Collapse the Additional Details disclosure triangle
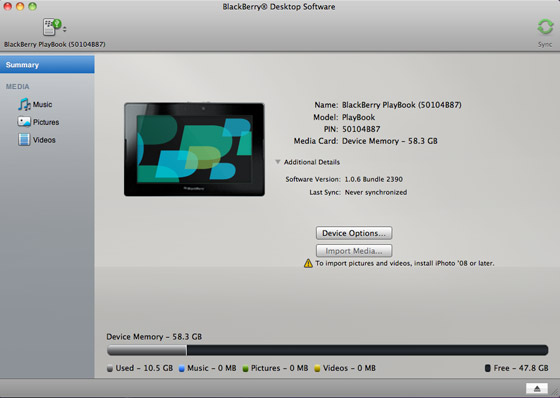The image size is (560, 398). point(278,162)
